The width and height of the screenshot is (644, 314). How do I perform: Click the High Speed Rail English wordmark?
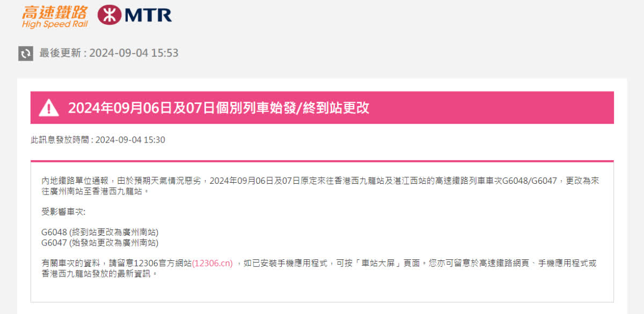point(54,25)
